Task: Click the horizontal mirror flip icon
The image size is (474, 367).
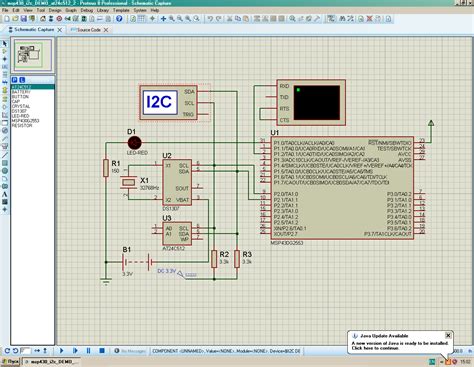Action: (37, 351)
